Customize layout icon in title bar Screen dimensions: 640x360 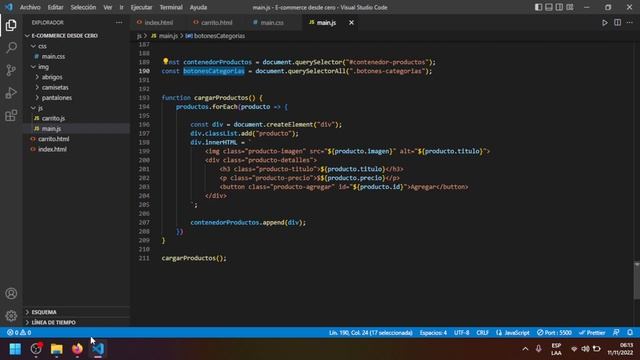click(x=570, y=7)
